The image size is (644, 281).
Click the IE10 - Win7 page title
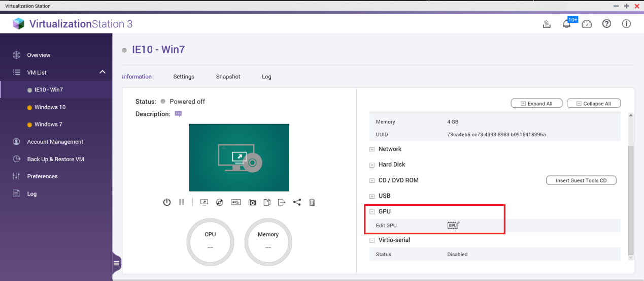coord(158,50)
